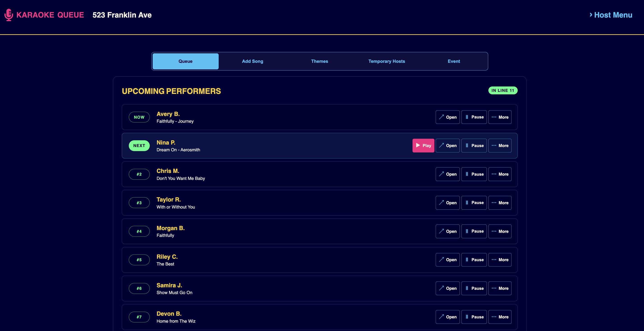
Task: Open Chris M.'s entry
Action: [x=447, y=174]
